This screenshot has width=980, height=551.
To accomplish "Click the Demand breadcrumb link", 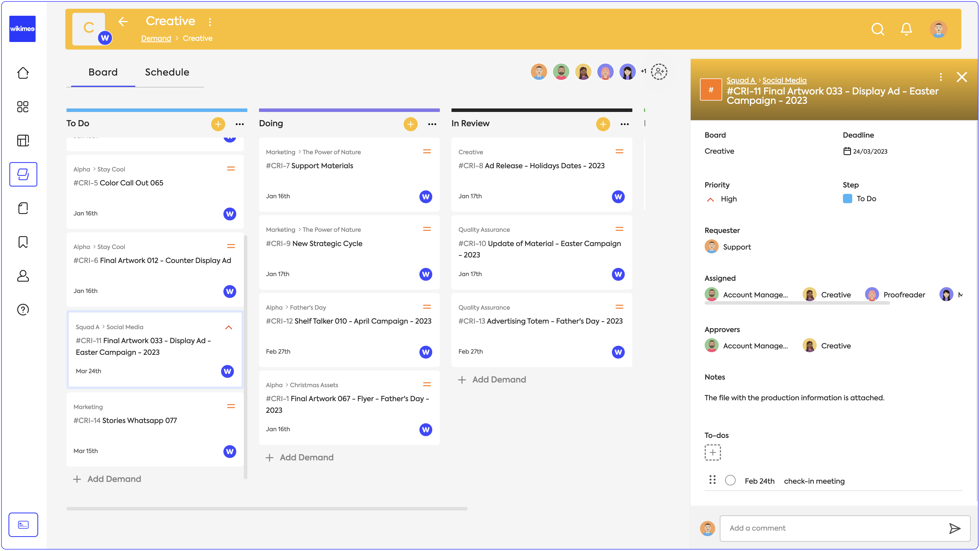I will (156, 38).
